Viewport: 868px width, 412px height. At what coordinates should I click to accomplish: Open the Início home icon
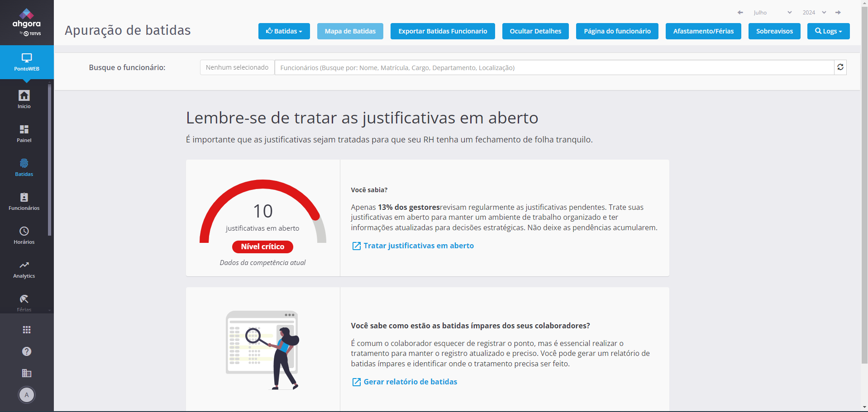(x=24, y=99)
